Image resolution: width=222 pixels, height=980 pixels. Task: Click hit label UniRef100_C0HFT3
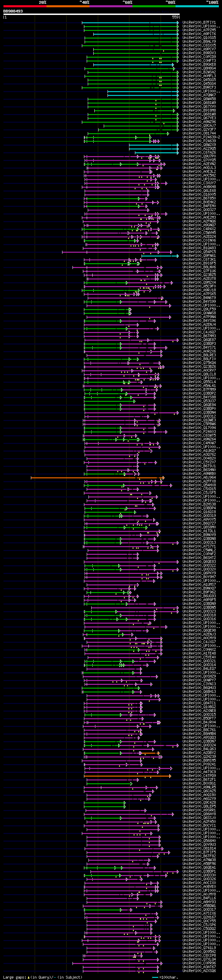199,60
